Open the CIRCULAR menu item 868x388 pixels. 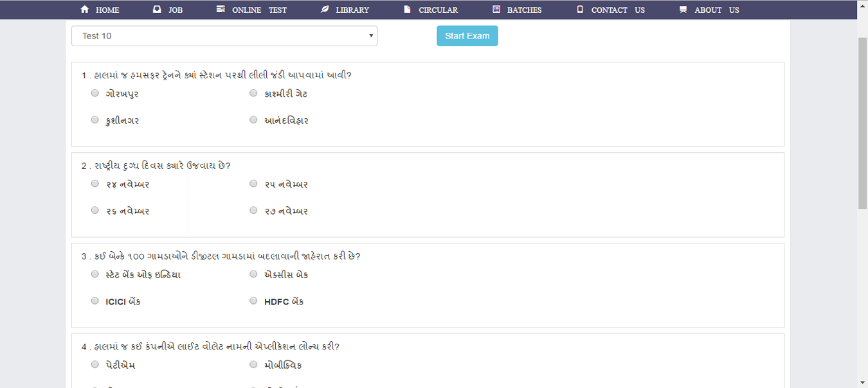pos(438,10)
